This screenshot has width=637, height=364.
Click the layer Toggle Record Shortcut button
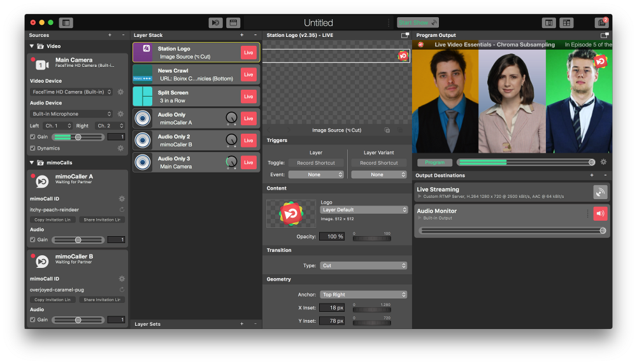coord(316,163)
